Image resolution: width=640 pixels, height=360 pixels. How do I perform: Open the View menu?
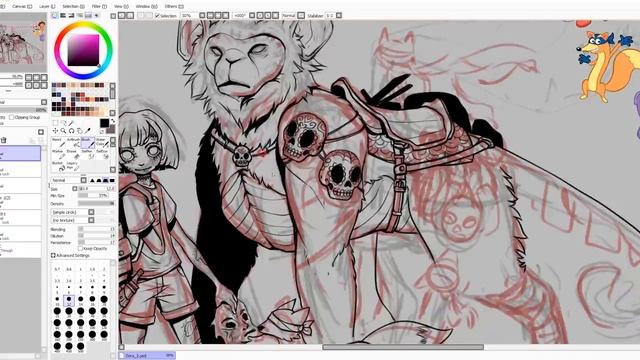(121, 7)
